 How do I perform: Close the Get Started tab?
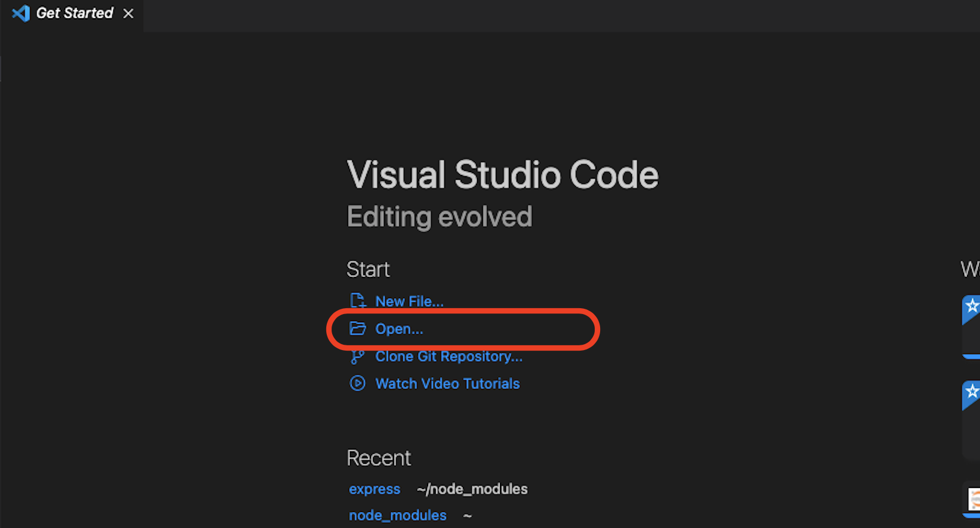(x=128, y=14)
